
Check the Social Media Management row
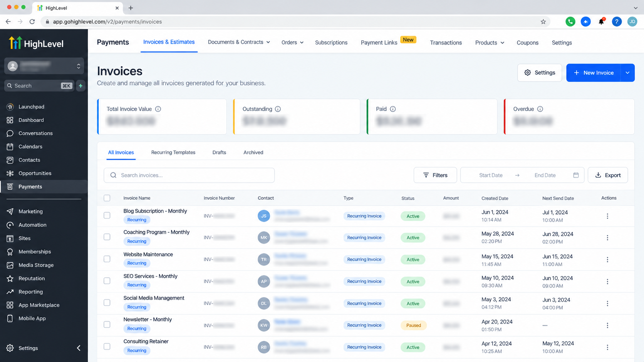pyautogui.click(x=107, y=303)
